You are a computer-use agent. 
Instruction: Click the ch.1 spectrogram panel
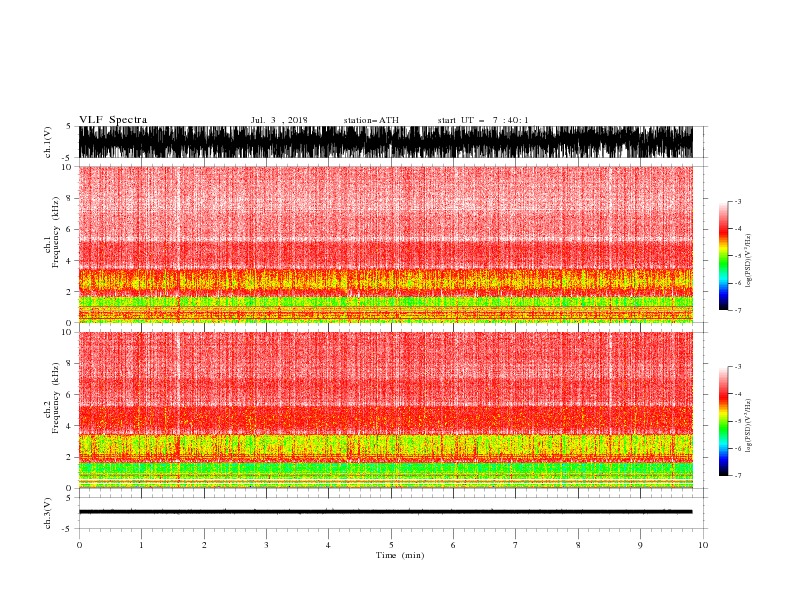(x=385, y=244)
